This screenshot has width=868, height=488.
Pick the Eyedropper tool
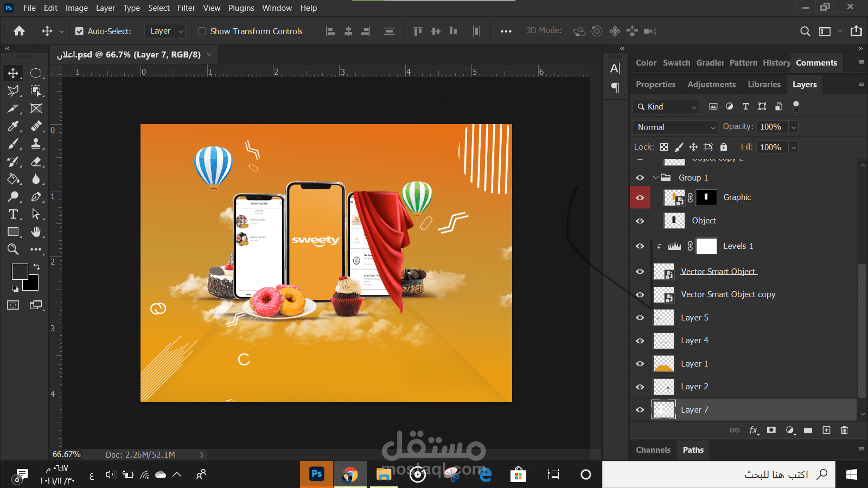pyautogui.click(x=13, y=126)
